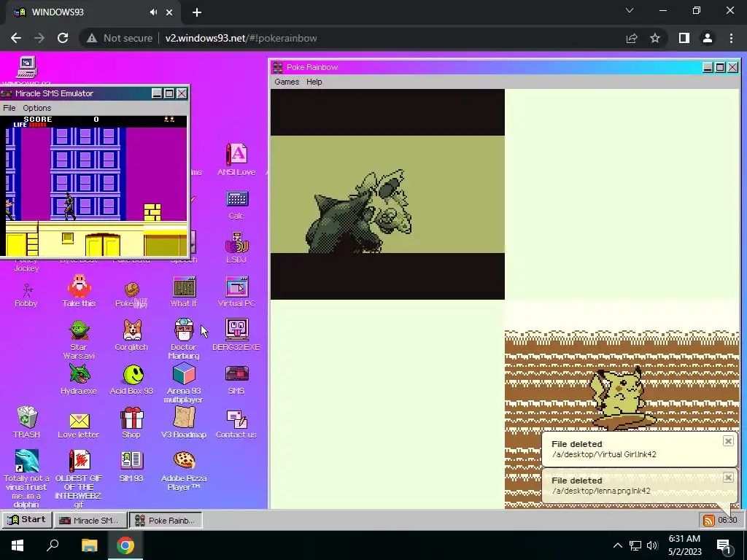This screenshot has height=560, width=747.
Task: Open Games menu in Poke Rainbow
Action: coord(287,82)
